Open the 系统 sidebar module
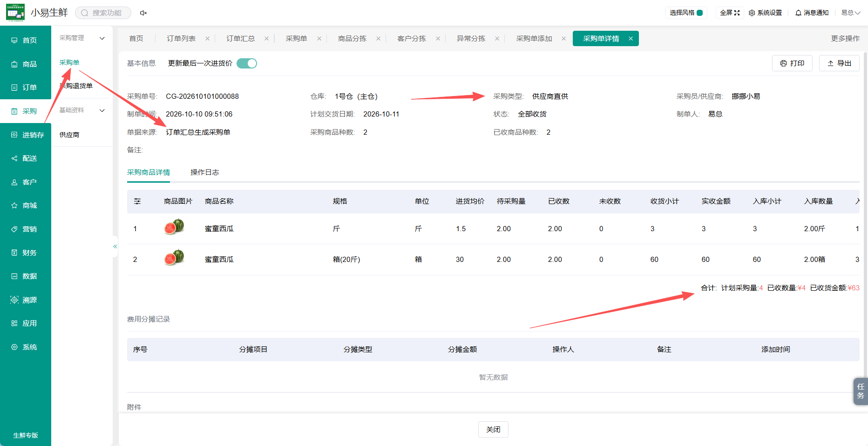Image resolution: width=868 pixels, height=446 pixels. click(x=25, y=347)
